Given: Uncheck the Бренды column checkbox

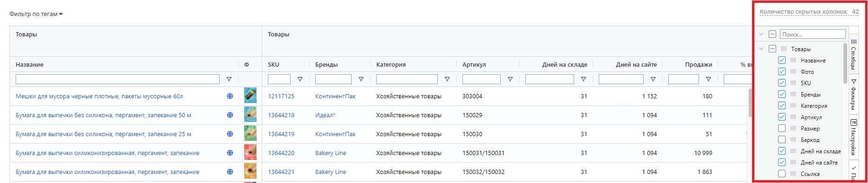Looking at the screenshot, I should pos(782,94).
